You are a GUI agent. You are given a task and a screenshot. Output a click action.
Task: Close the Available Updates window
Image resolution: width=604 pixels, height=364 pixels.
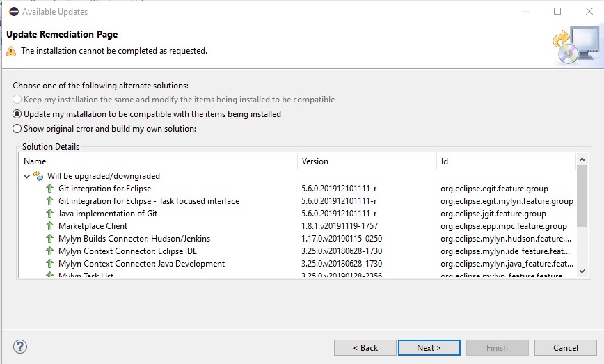[x=589, y=11]
